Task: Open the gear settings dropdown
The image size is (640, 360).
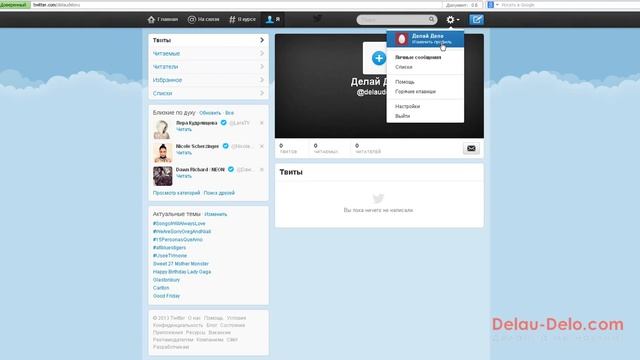Action: (x=452, y=19)
